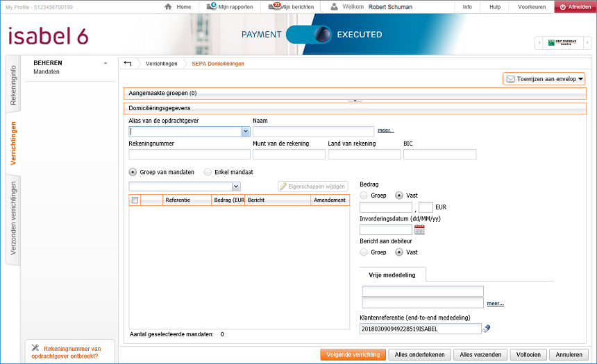The width and height of the screenshot is (597, 364).
Task: Click the Voltooien button
Action: pyautogui.click(x=528, y=354)
